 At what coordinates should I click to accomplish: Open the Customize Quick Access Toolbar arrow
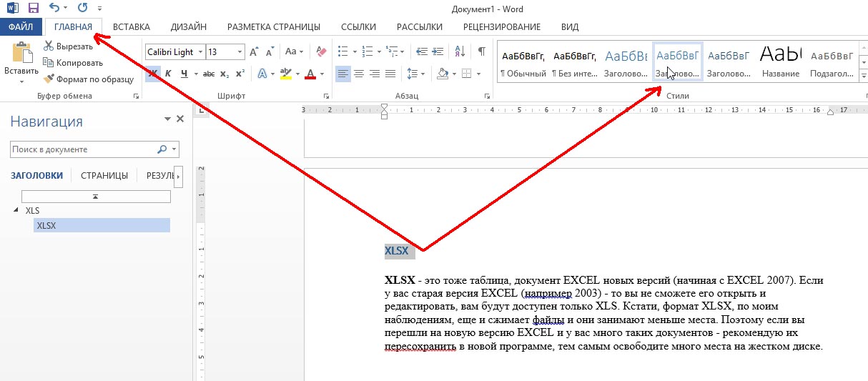click(99, 9)
